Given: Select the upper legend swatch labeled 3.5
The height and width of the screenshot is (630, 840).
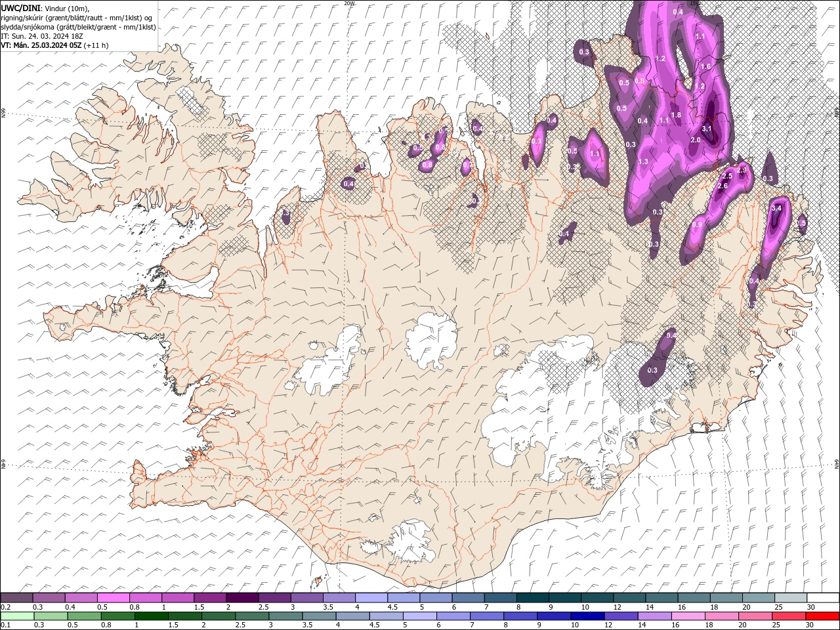Looking at the screenshot, I should [339, 598].
